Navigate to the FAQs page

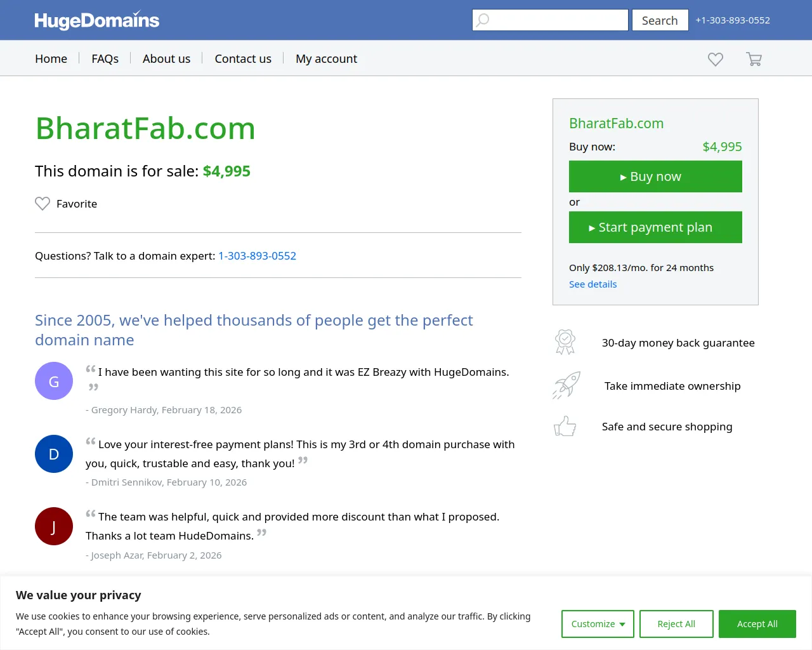tap(105, 58)
